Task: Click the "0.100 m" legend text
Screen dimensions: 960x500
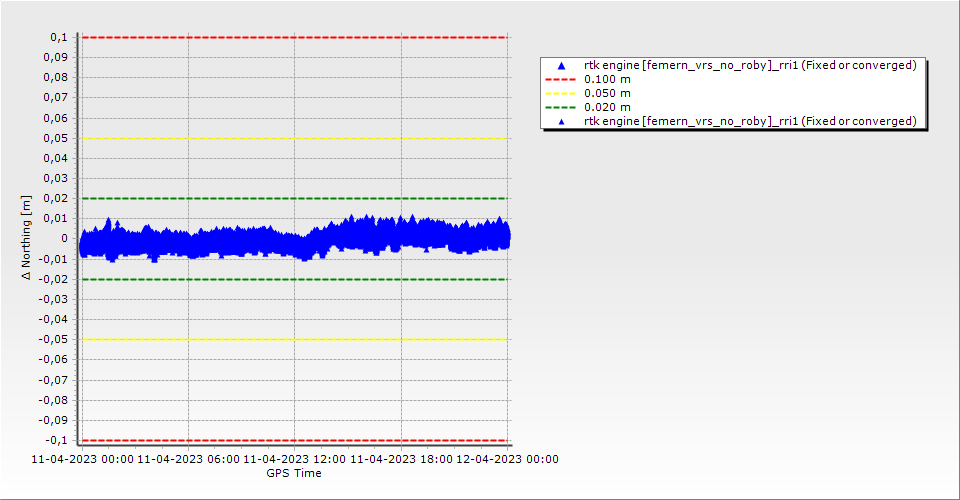Action: coord(607,79)
